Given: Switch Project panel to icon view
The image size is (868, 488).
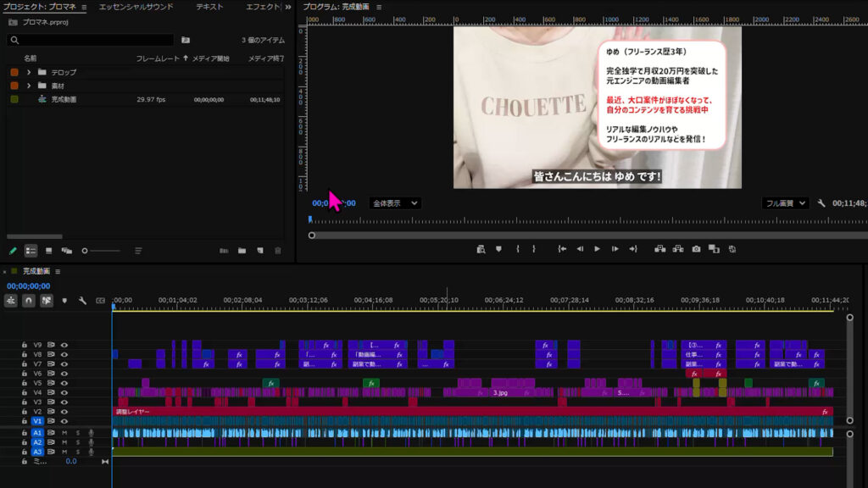Looking at the screenshot, I should click(48, 251).
